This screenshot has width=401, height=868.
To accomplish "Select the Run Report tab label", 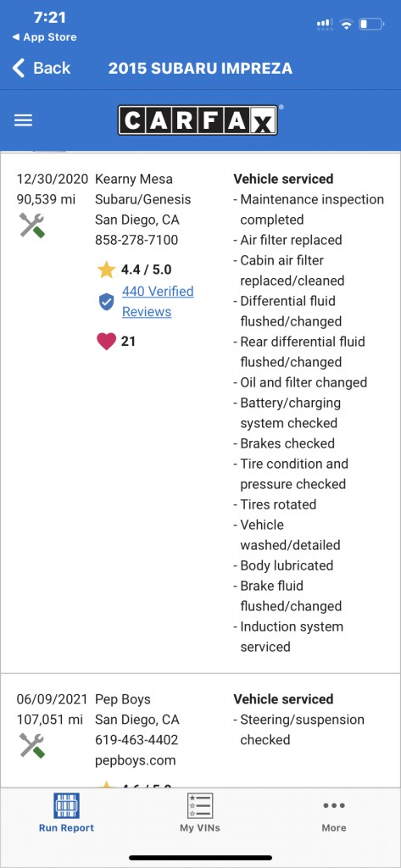I will pos(66,828).
